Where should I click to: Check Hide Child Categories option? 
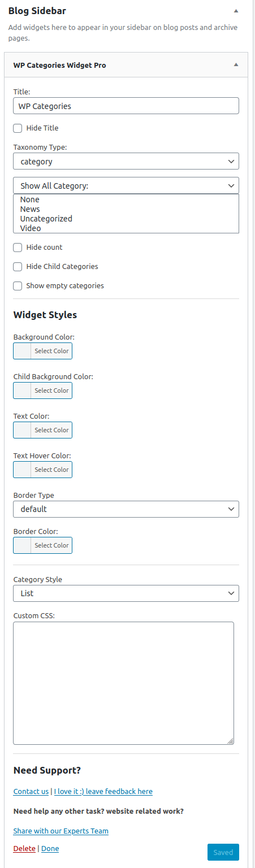pos(18,267)
